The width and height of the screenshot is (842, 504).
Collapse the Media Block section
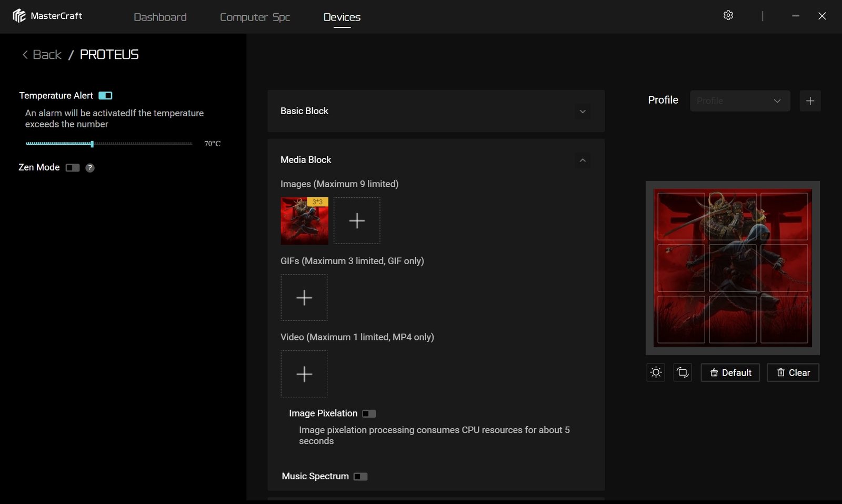click(582, 160)
